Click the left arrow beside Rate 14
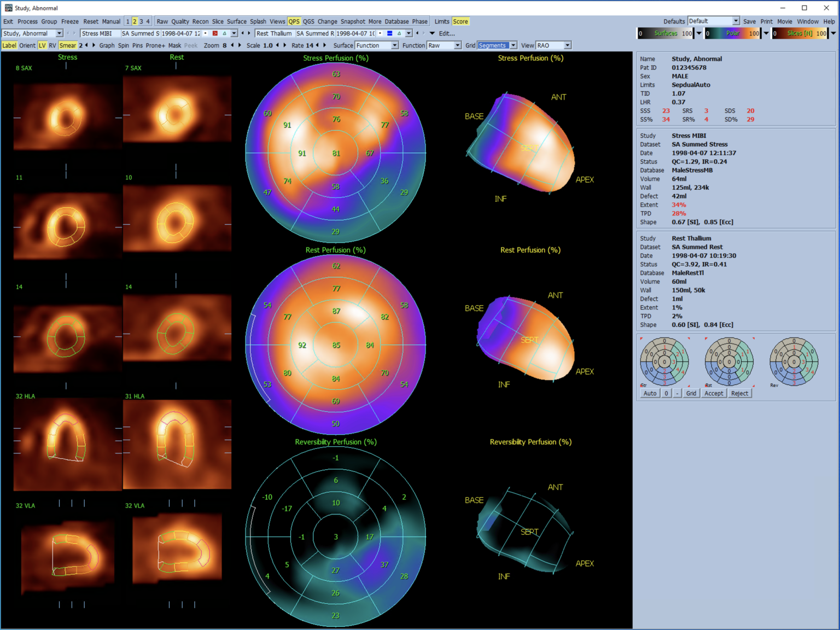Image resolution: width=840 pixels, height=630 pixels. click(x=316, y=46)
